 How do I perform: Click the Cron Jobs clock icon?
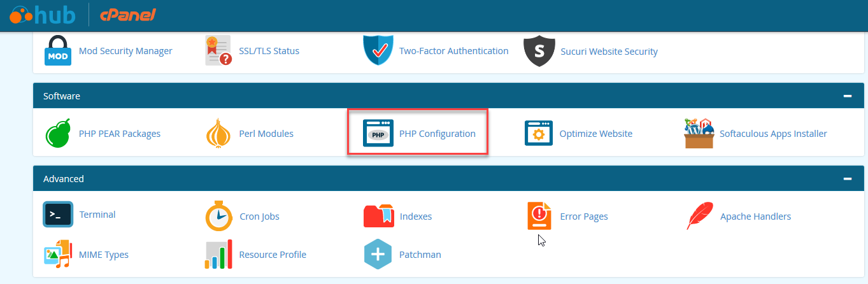[218, 217]
